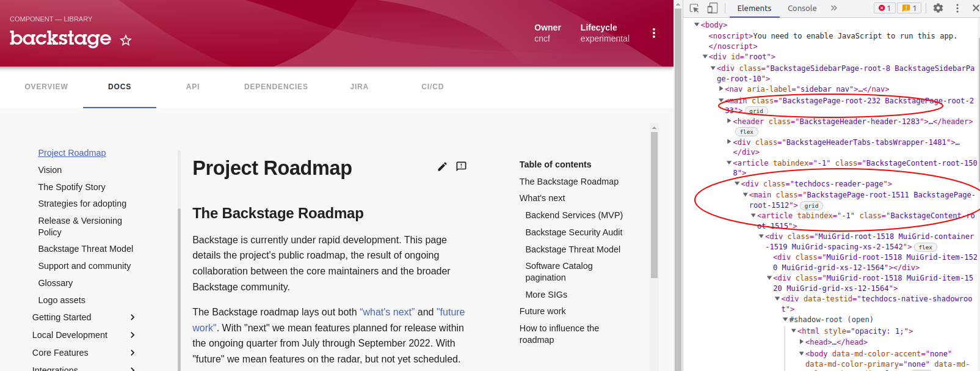Open the Project Roadmap nav link
This screenshot has height=371, width=980.
point(72,153)
